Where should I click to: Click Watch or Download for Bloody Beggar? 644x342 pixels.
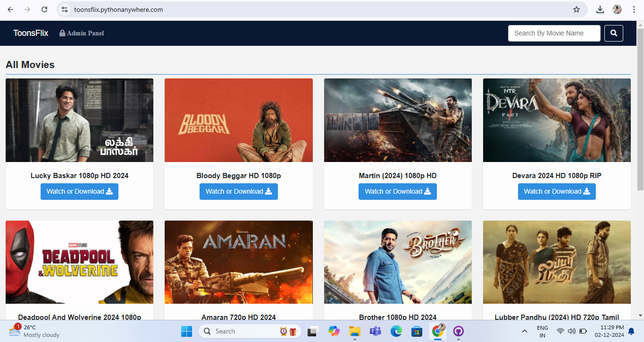click(238, 191)
